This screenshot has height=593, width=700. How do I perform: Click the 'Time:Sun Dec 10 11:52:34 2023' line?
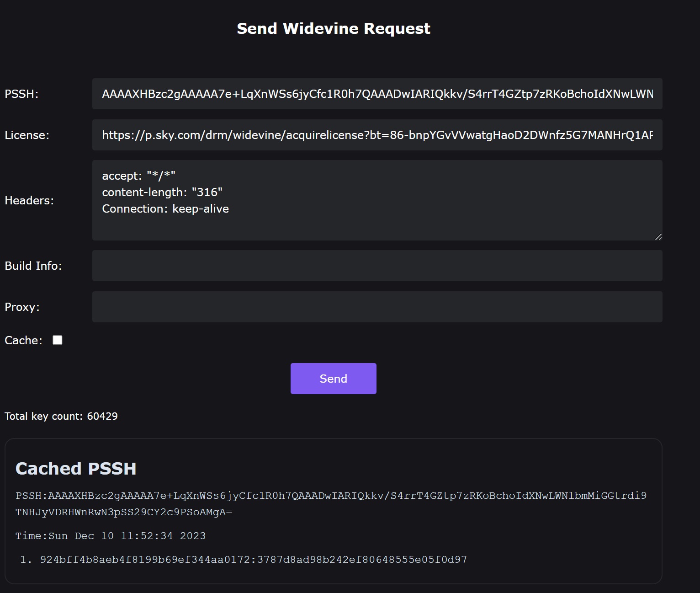pos(111,536)
